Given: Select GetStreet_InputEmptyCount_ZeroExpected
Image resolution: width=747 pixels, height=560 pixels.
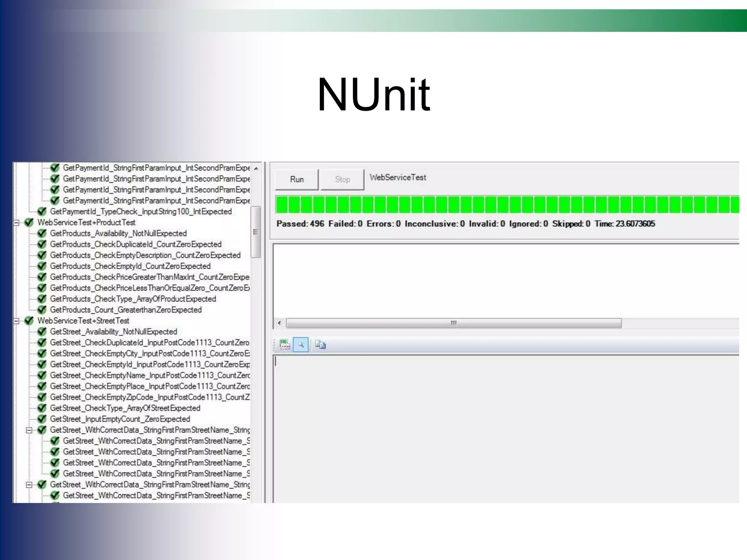Looking at the screenshot, I should tap(120, 420).
